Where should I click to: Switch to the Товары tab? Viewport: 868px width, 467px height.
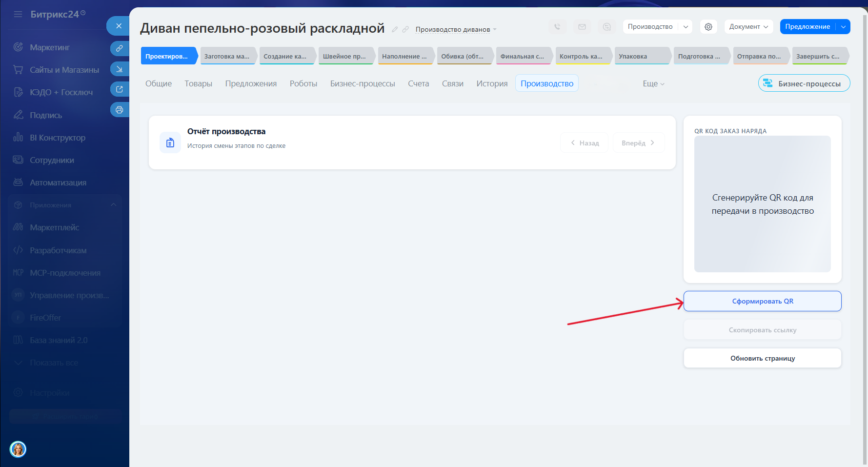[x=198, y=84]
